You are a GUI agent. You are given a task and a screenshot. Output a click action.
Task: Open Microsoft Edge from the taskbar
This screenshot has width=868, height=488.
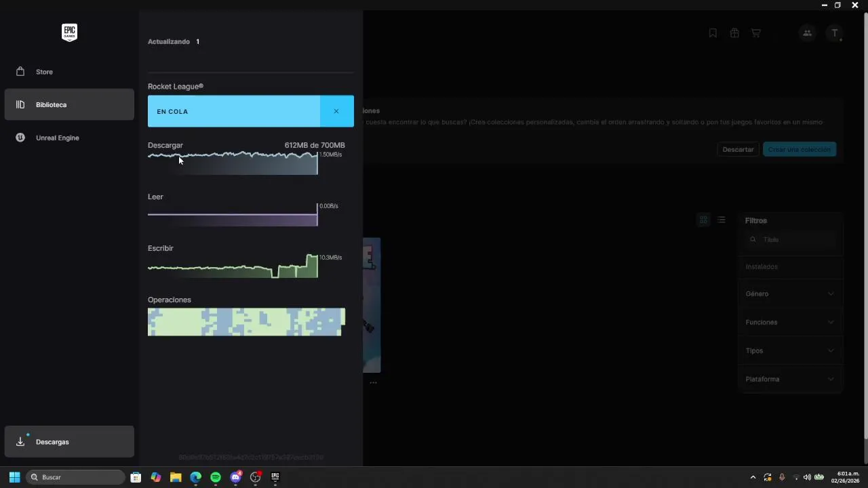(195, 477)
